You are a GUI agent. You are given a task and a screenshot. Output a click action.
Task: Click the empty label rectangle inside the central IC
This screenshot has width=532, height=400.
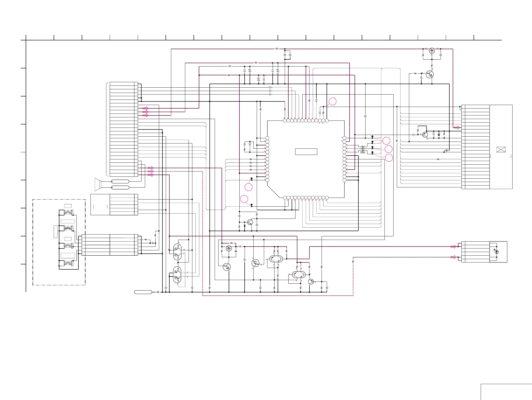pos(306,152)
